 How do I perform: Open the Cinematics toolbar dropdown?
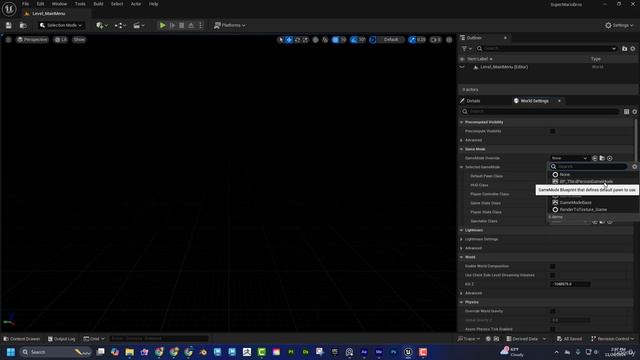click(139, 25)
